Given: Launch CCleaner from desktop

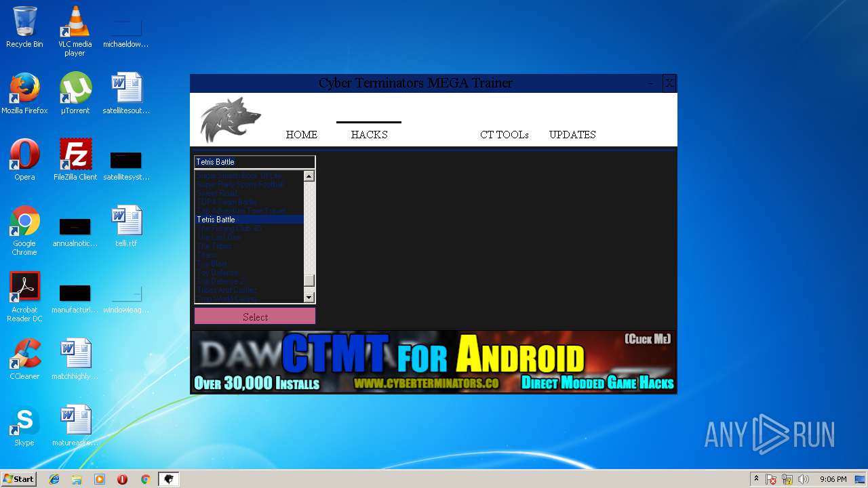Looking at the screenshot, I should coord(24,359).
